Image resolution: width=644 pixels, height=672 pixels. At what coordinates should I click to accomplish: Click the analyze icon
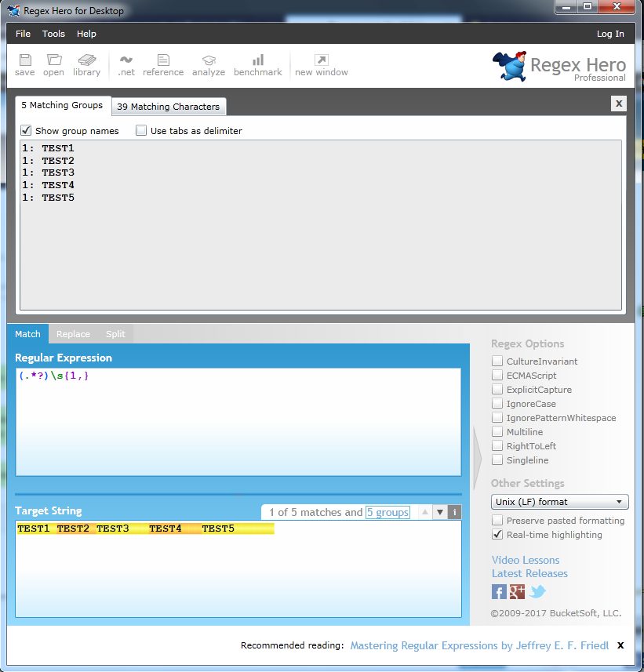(x=209, y=65)
